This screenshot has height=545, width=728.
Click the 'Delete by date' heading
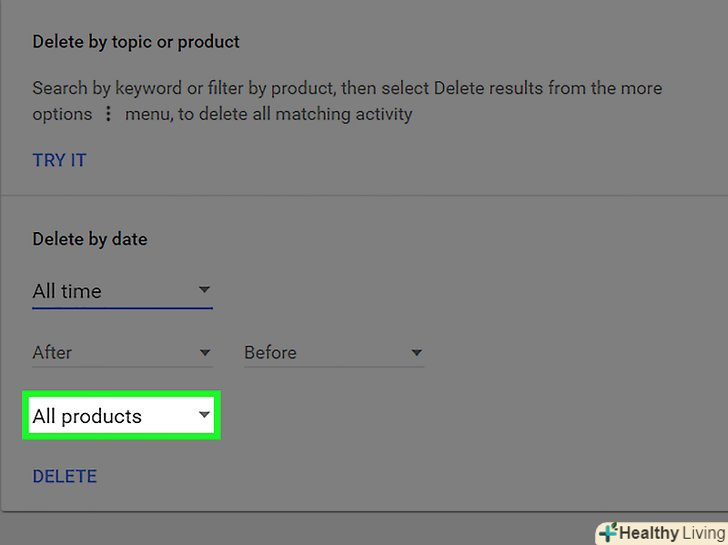click(x=90, y=239)
